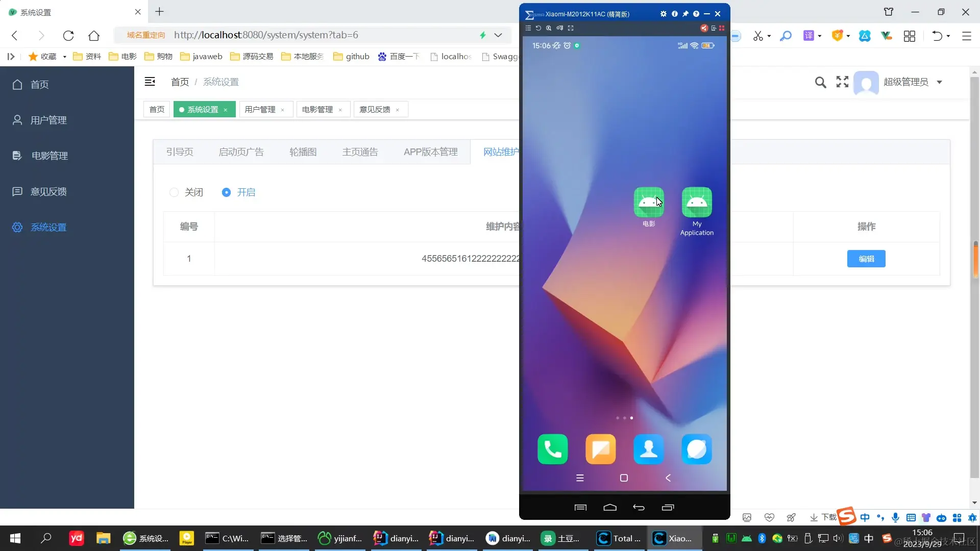Viewport: 980px width, 551px height.
Task: Expand the address bar history dropdown arrow
Action: click(498, 35)
